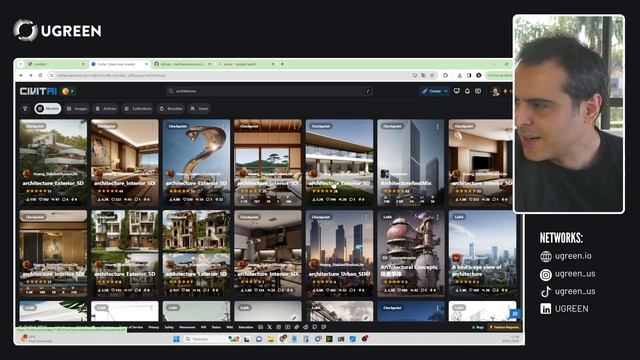This screenshot has height=360, width=640.
Task: Open the first hillside villa architecture_Exterior_SD card
Action: pyautogui.click(x=53, y=162)
